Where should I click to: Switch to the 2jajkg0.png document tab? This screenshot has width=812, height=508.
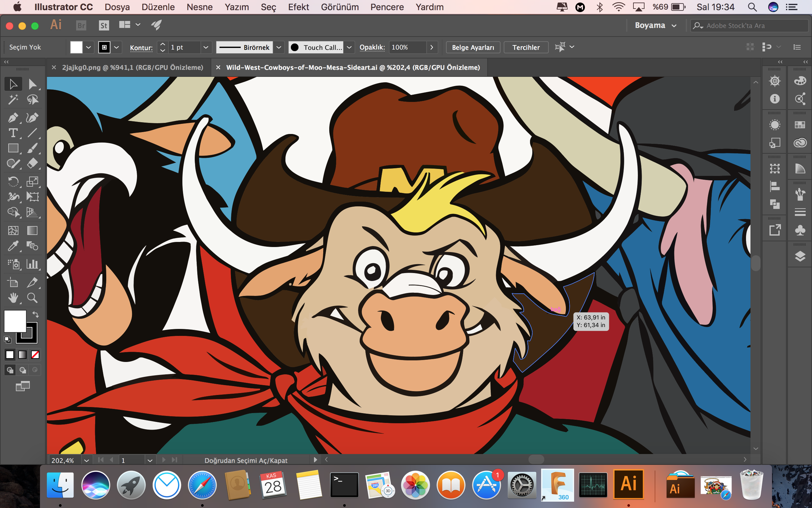point(133,68)
